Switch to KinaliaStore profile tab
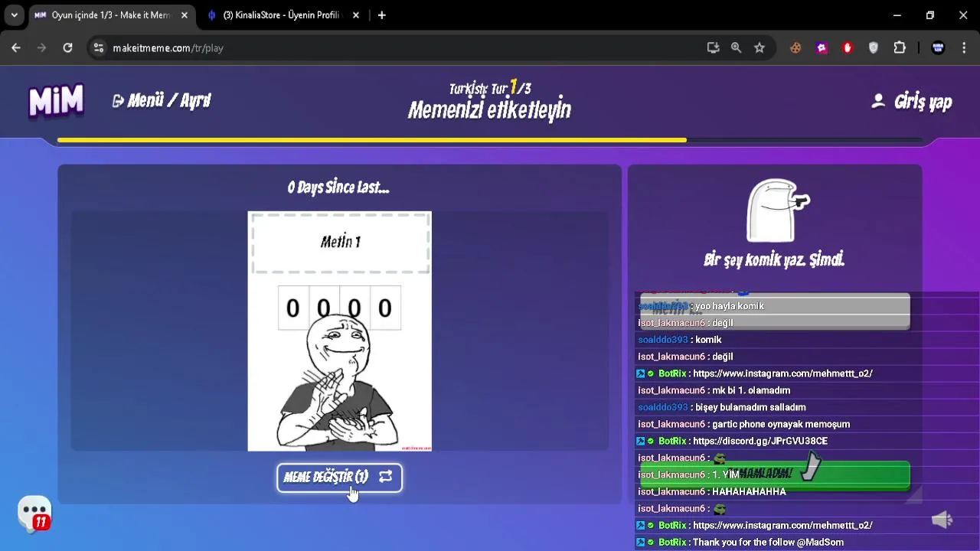 (281, 15)
